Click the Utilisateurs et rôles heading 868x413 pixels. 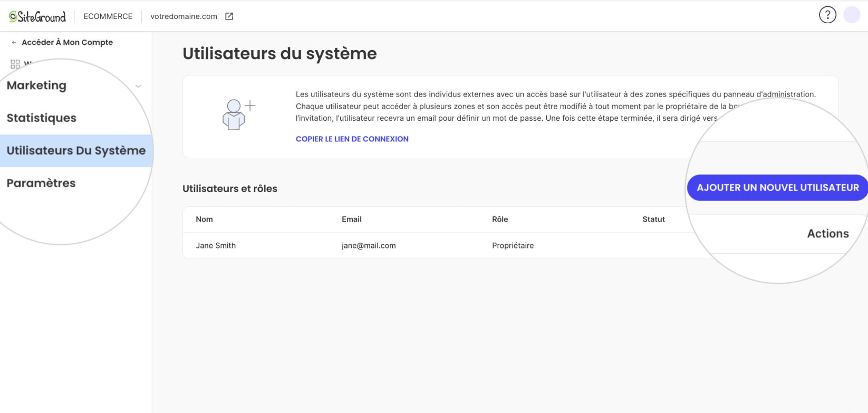[230, 189]
